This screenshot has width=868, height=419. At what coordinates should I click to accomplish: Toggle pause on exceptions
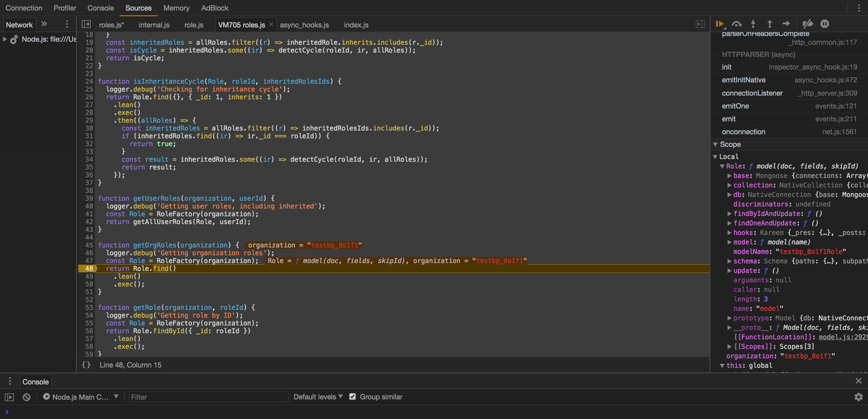825,24
